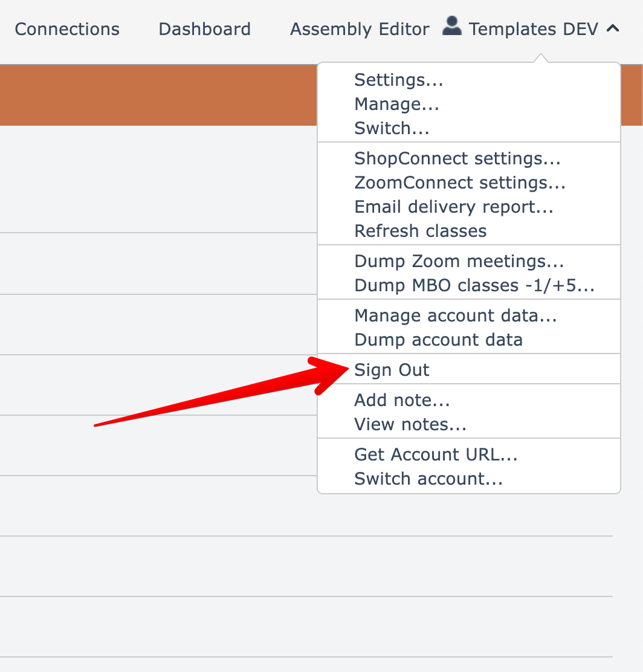Open Manage account data...
The height and width of the screenshot is (672, 643).
click(x=456, y=315)
